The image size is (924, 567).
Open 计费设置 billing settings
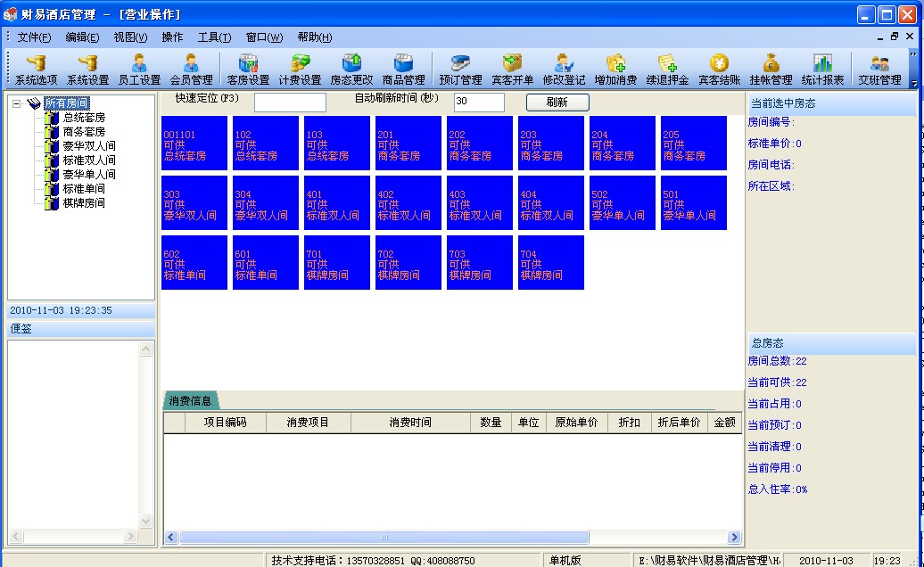[300, 70]
